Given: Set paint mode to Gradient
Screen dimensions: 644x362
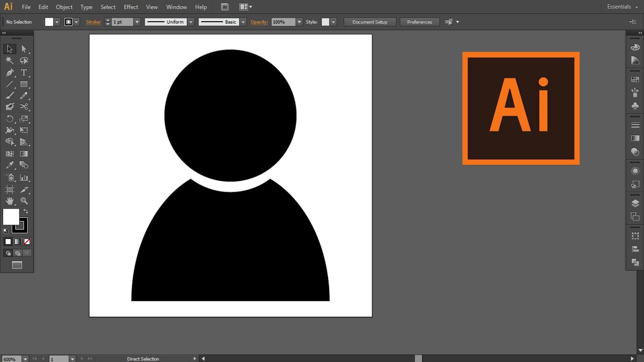Looking at the screenshot, I should click(x=18, y=242).
